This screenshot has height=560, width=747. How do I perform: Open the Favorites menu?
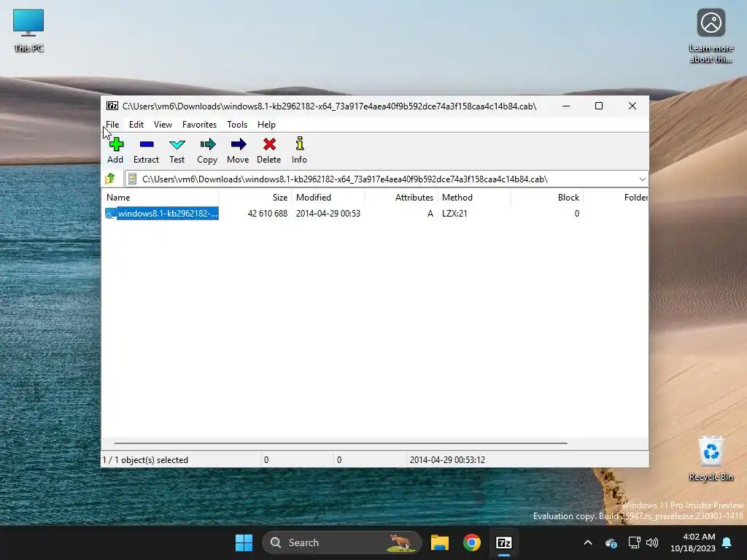[x=199, y=124]
